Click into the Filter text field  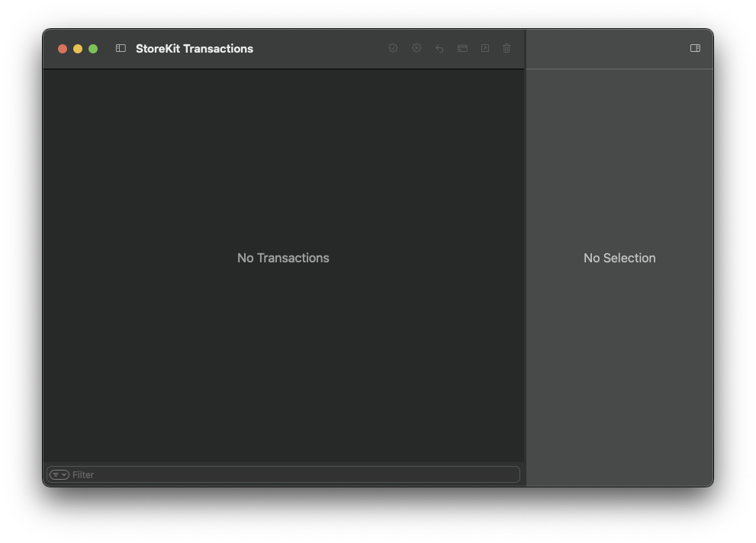point(284,474)
